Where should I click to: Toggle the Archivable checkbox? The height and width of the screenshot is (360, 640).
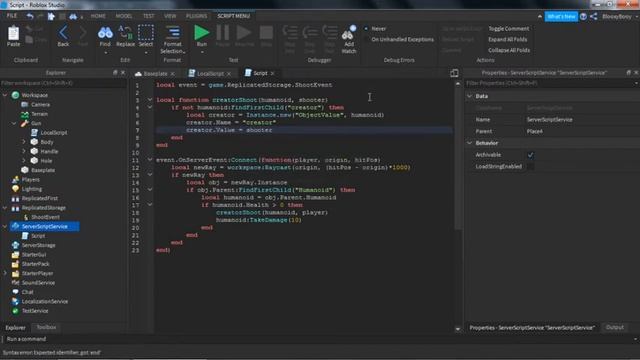point(530,155)
